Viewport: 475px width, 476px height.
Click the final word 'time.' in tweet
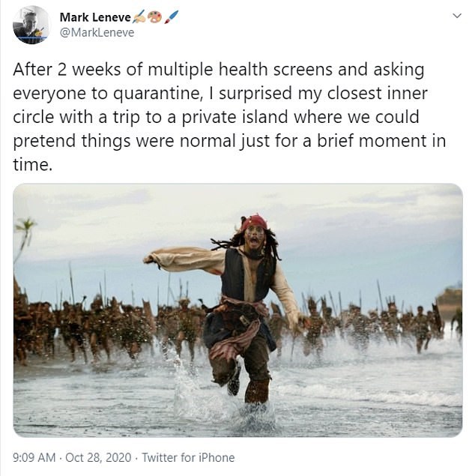point(32,165)
